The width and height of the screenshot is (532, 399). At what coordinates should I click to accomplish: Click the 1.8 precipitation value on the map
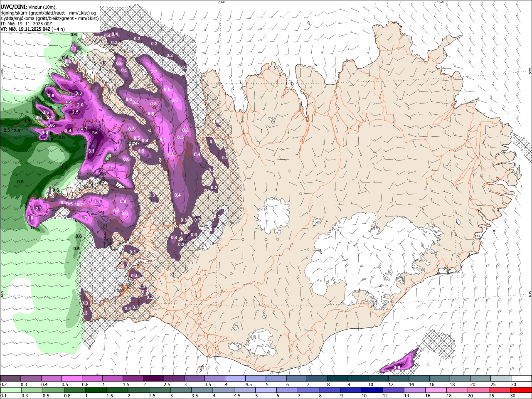(x=30, y=218)
